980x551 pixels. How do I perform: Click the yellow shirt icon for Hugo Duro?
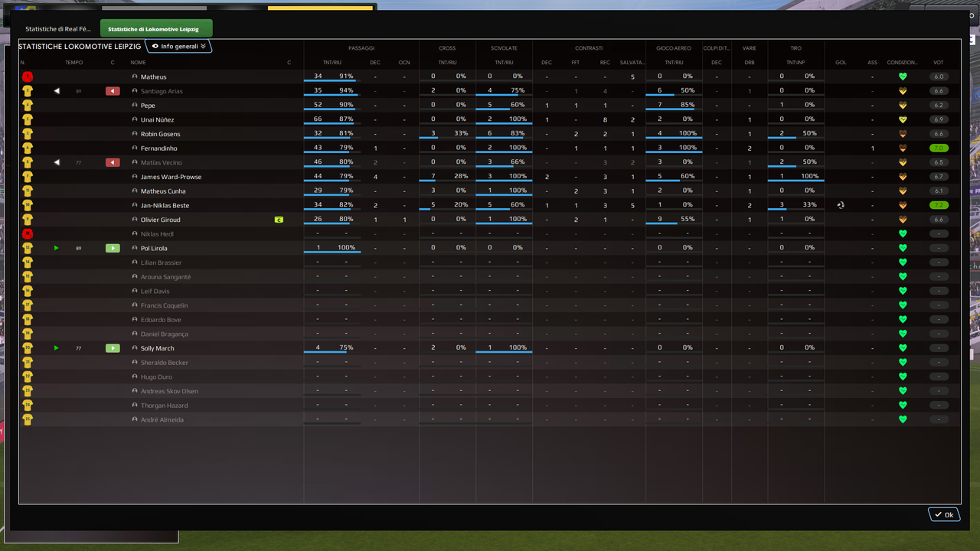28,377
